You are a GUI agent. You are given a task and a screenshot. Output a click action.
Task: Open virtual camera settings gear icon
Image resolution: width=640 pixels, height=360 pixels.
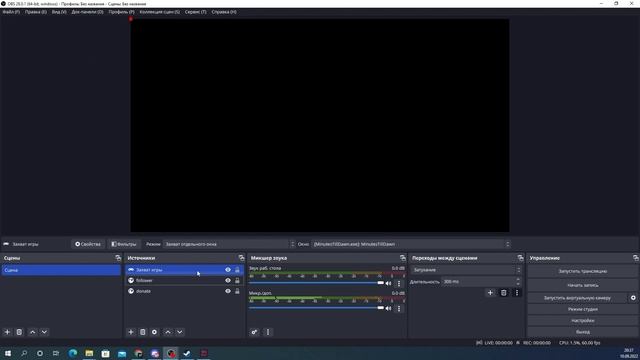(x=633, y=298)
